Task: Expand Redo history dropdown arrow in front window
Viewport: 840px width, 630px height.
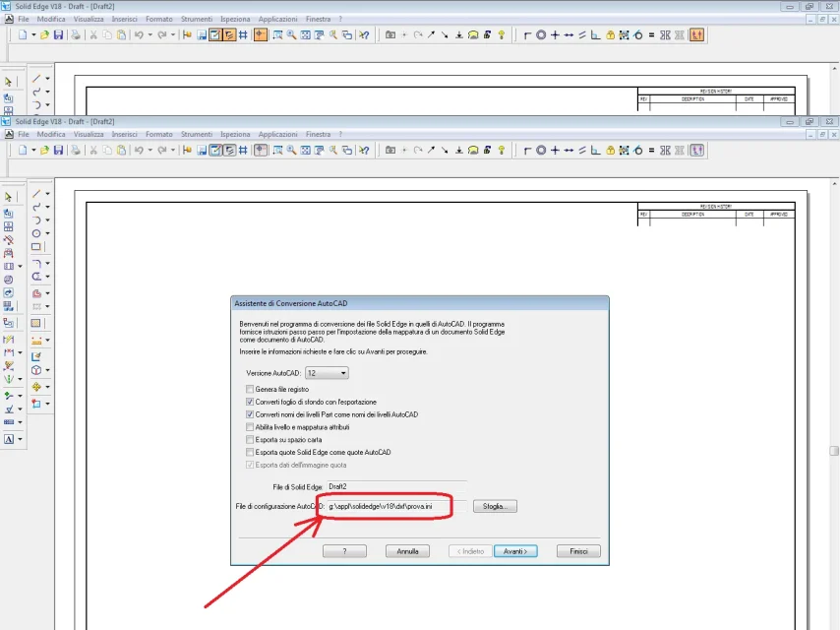Action: (x=172, y=151)
